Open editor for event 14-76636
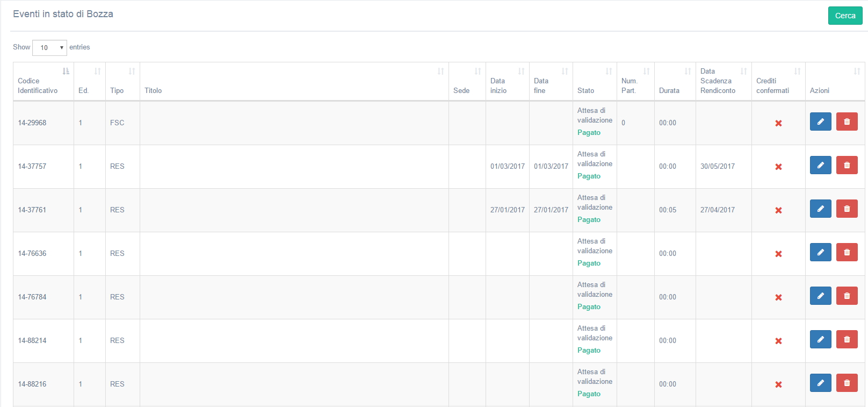Screen dimensions: 868x407 [820, 252]
